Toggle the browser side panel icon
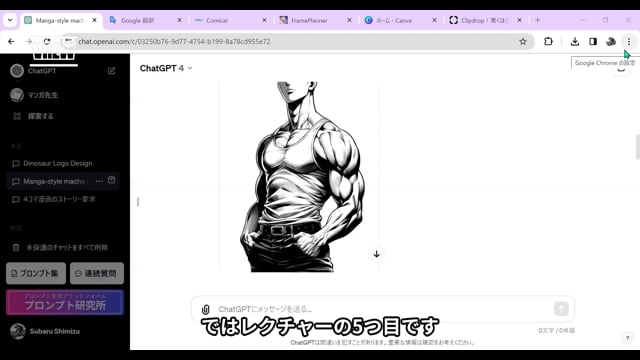The height and width of the screenshot is (360, 640). (593, 41)
